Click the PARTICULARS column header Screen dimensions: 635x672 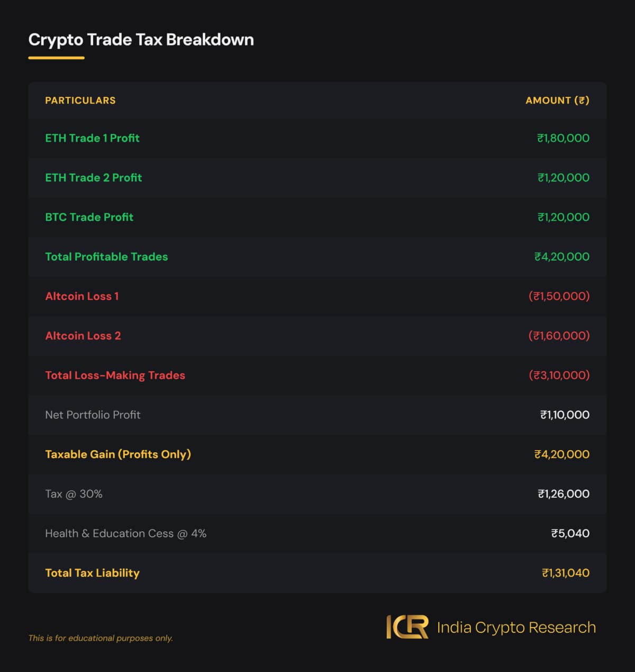80,101
